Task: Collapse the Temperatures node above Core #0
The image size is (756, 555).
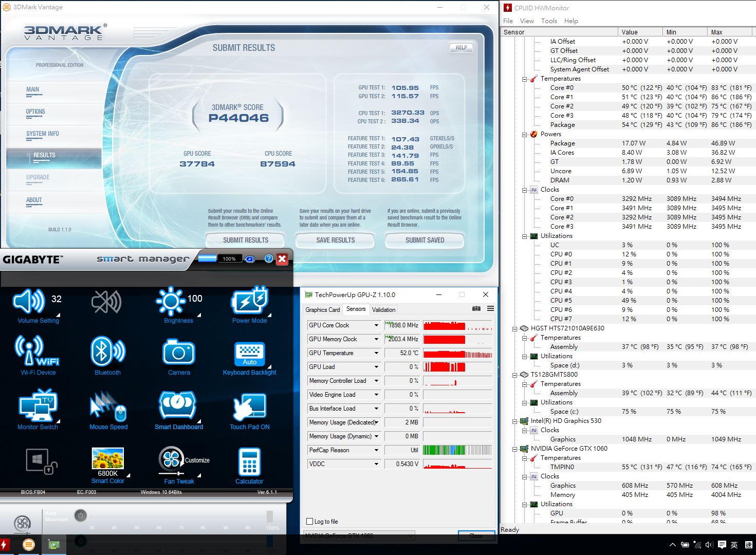Action: tap(525, 79)
